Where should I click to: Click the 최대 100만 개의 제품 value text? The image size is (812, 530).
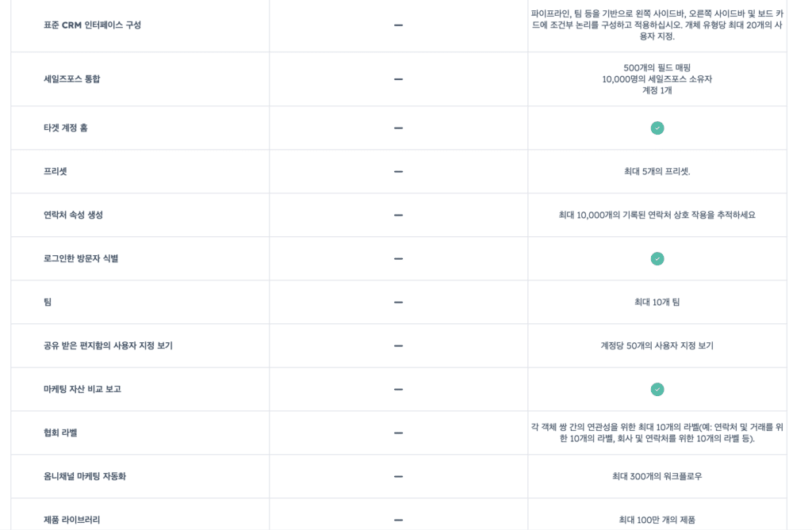pyautogui.click(x=657, y=520)
